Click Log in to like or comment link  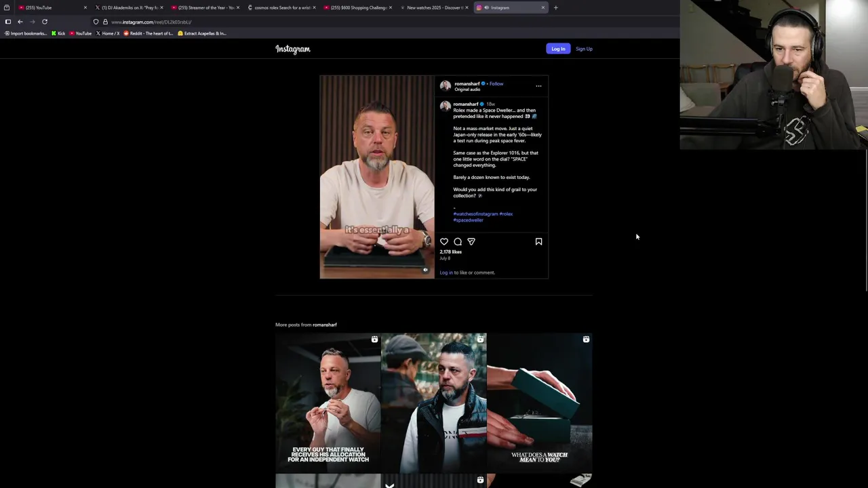tap(446, 272)
